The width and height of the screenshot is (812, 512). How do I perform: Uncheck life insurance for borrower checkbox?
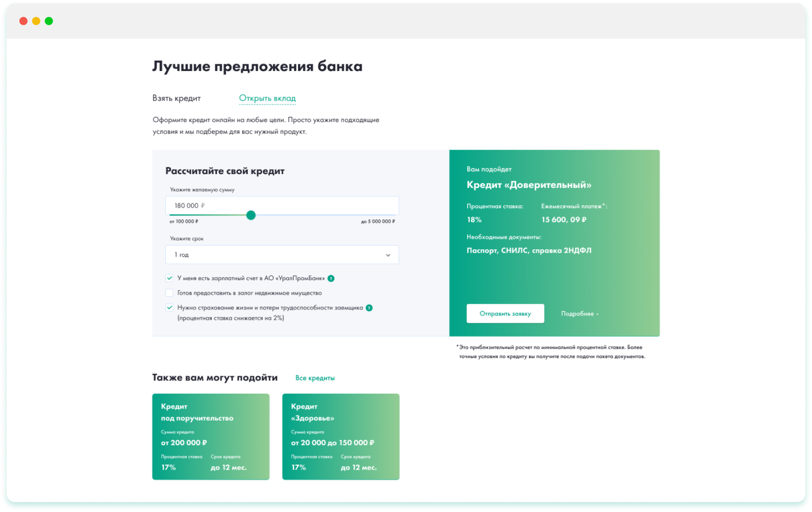click(x=169, y=308)
